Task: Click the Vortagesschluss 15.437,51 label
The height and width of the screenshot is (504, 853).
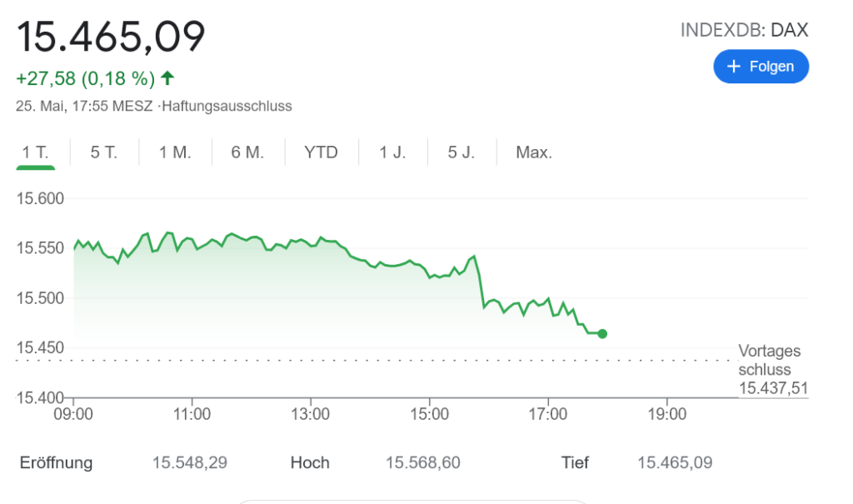Action: tap(772, 370)
